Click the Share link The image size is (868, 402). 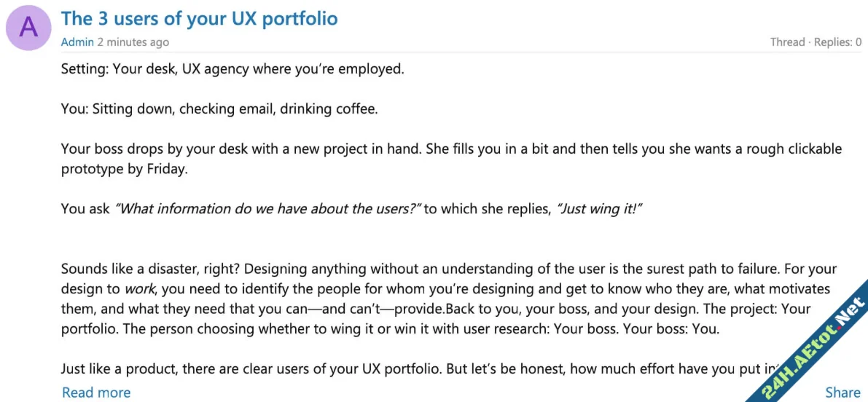coord(842,393)
